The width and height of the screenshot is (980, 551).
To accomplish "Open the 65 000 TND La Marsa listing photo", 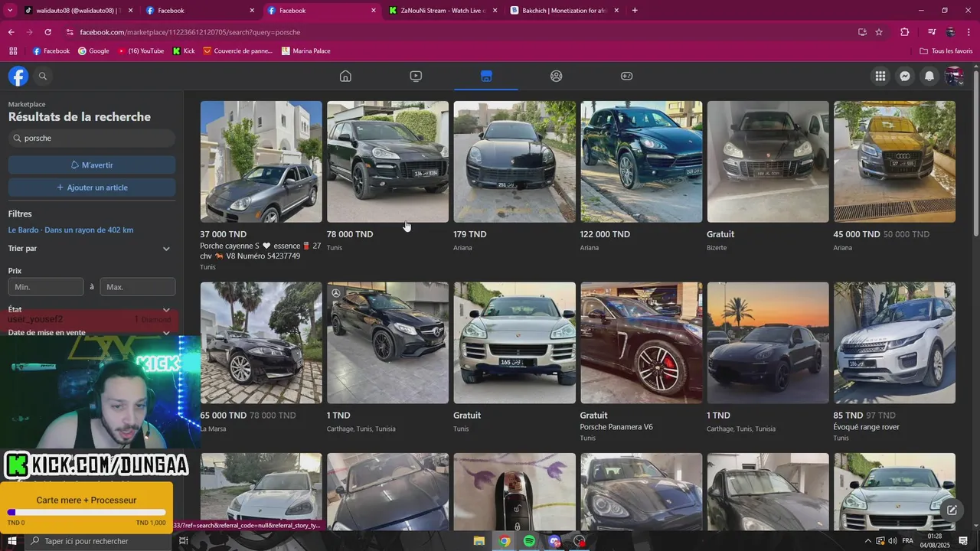I will 261,343.
